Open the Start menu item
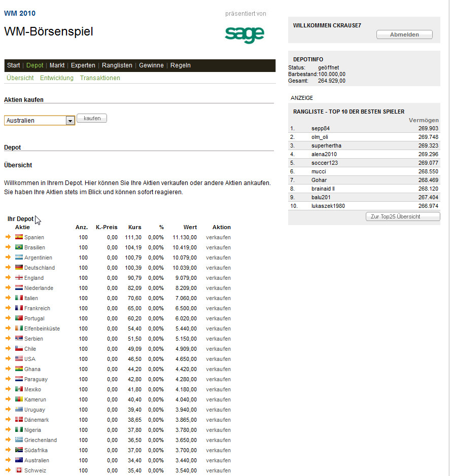The image size is (450, 476). (13, 65)
